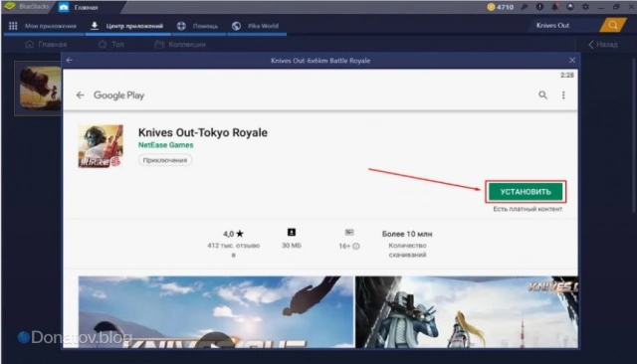Click the УСТАНОВИТЬ install button
637x364 pixels.
[526, 192]
